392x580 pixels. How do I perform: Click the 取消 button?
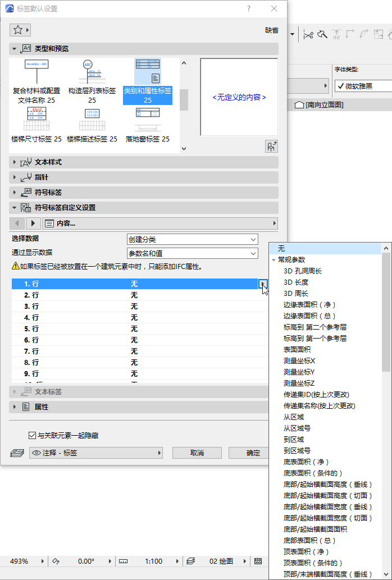click(197, 453)
